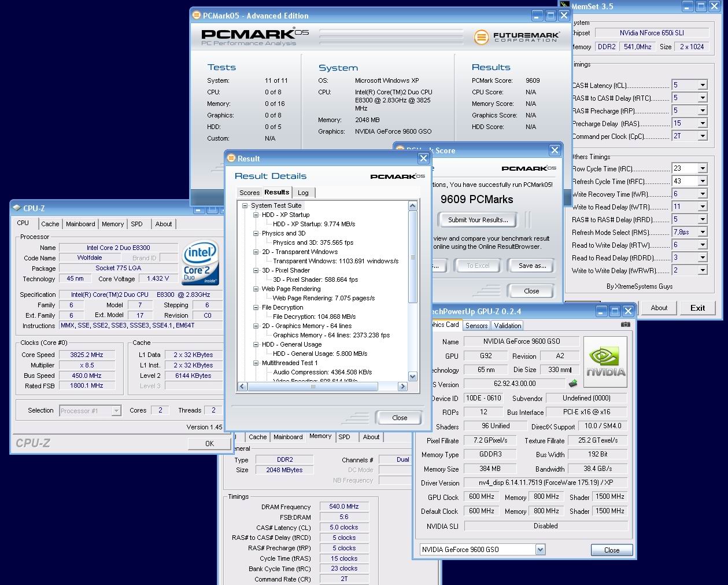The width and height of the screenshot is (728, 585).
Task: Click the MemSet 3.5 title bar icon
Action: pos(565,6)
